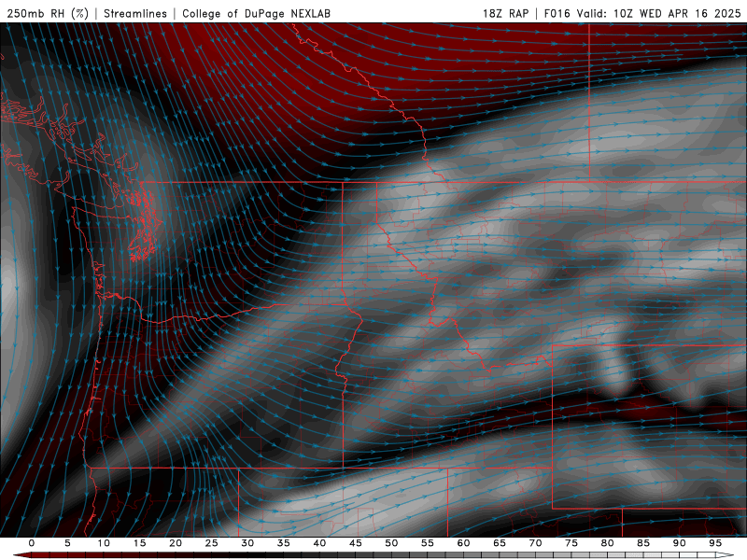Click the "30" value on the color scale

[x=247, y=543]
